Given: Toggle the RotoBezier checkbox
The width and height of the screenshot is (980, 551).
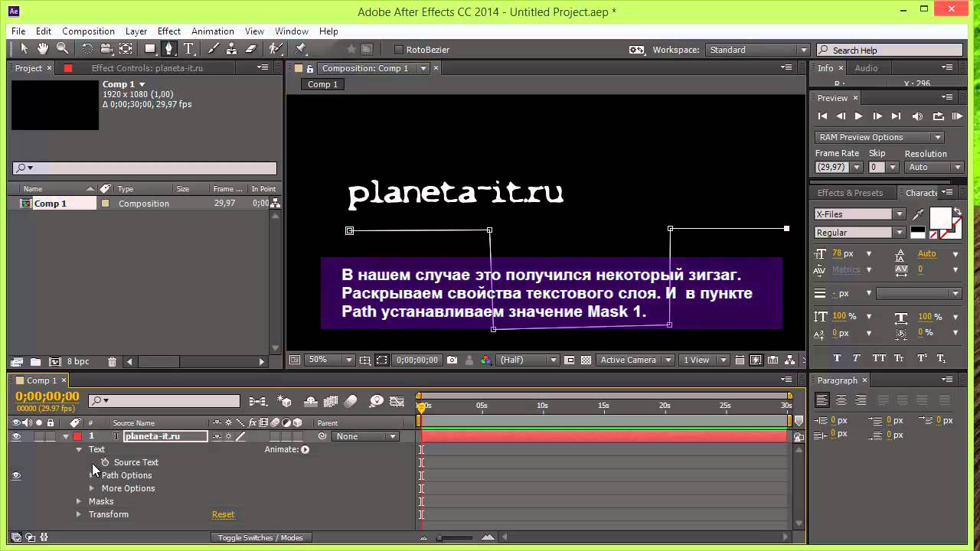Looking at the screenshot, I should click(398, 50).
